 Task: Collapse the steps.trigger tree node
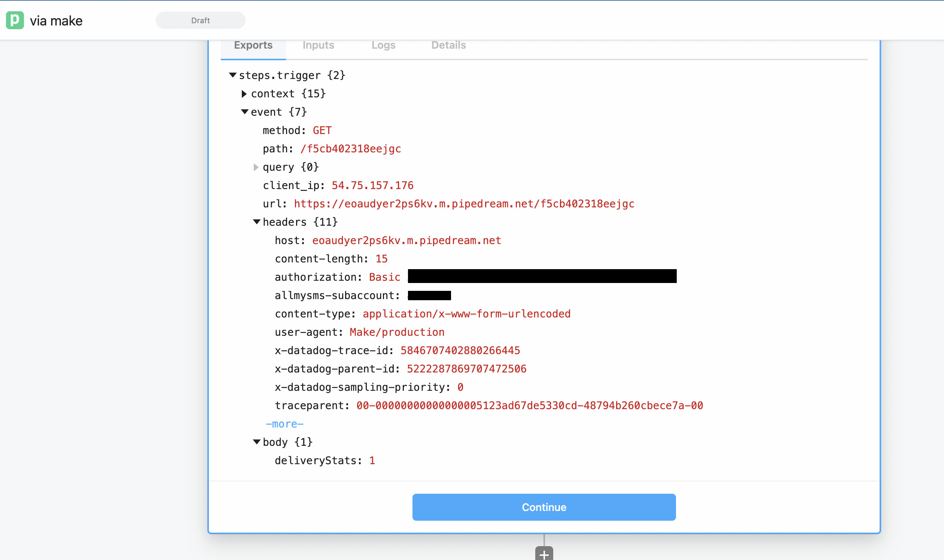pyautogui.click(x=233, y=75)
